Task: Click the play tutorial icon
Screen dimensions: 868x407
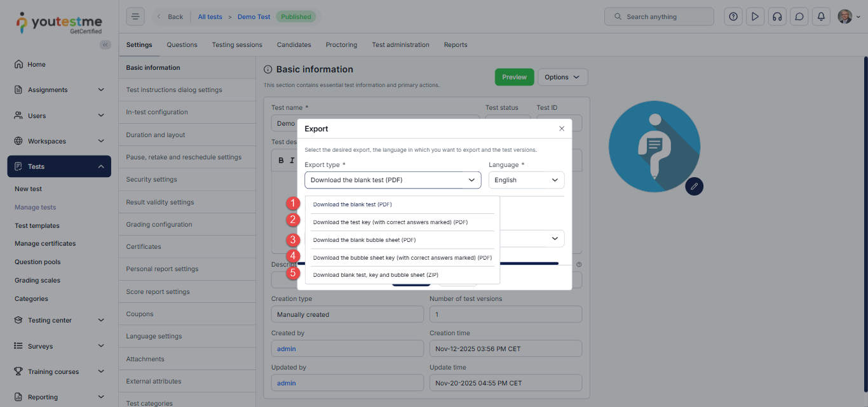Action: pyautogui.click(x=755, y=17)
